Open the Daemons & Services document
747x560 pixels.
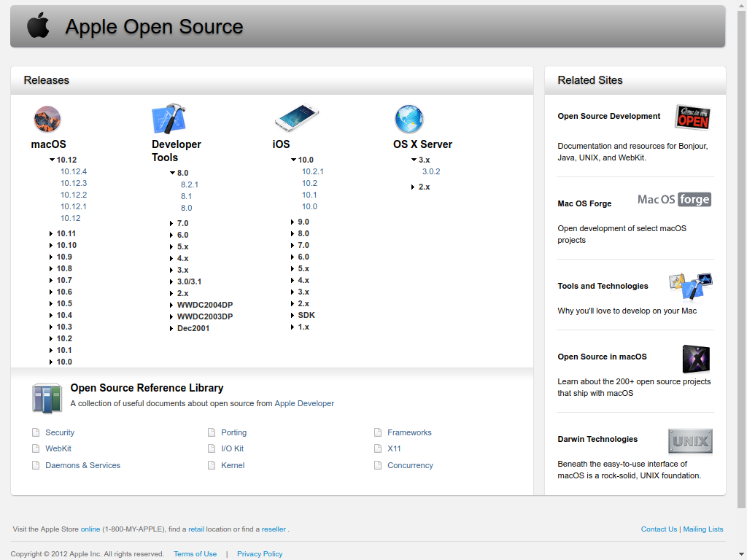point(83,465)
